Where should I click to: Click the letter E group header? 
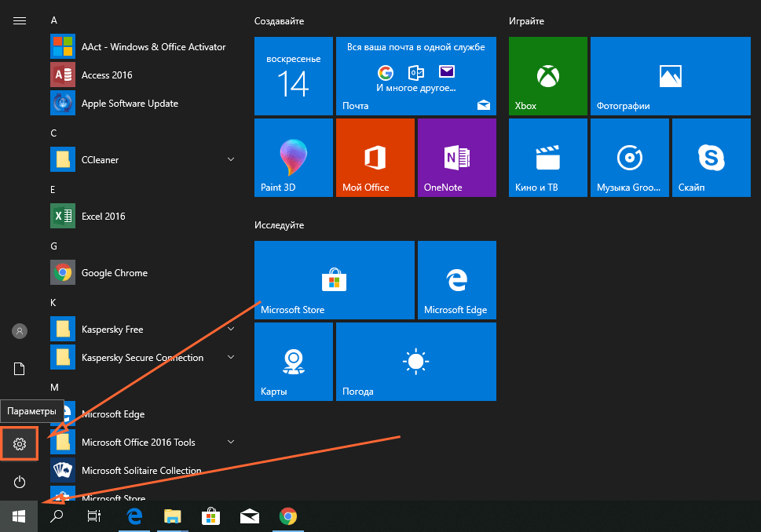point(53,190)
